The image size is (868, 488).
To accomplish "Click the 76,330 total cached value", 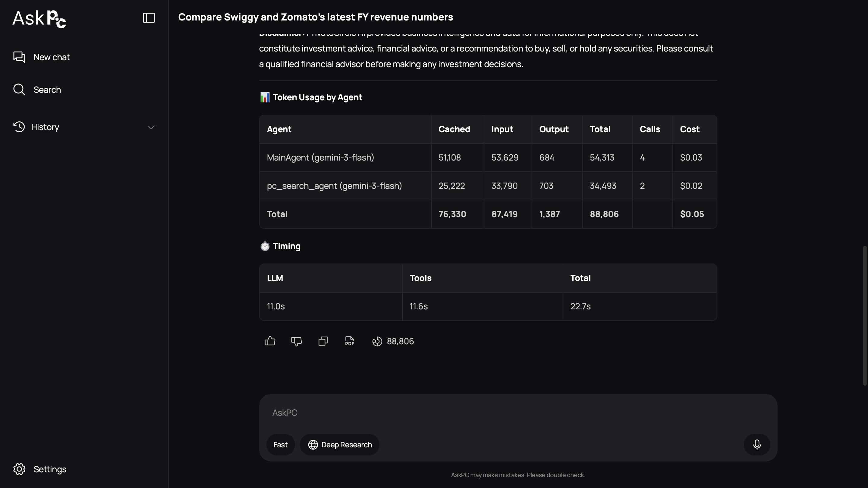I will (x=452, y=214).
